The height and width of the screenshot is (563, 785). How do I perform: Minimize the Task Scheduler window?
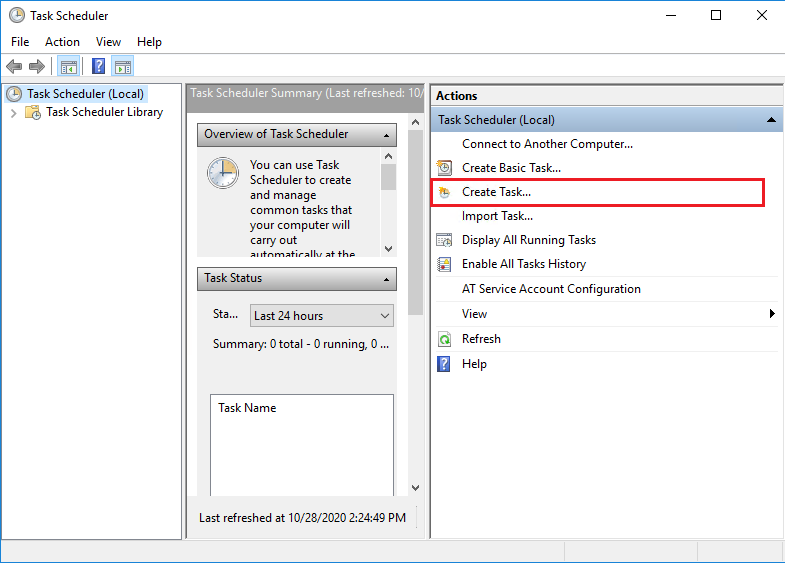click(671, 16)
